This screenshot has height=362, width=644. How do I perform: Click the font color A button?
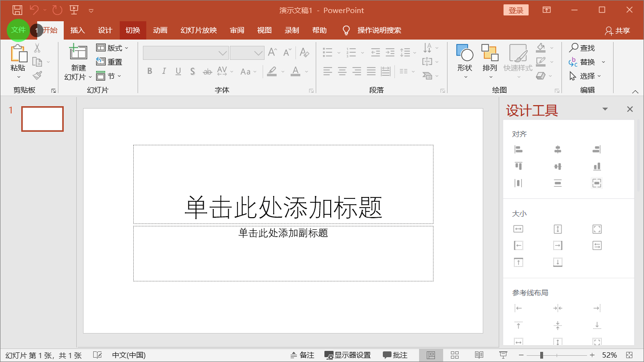(x=295, y=71)
